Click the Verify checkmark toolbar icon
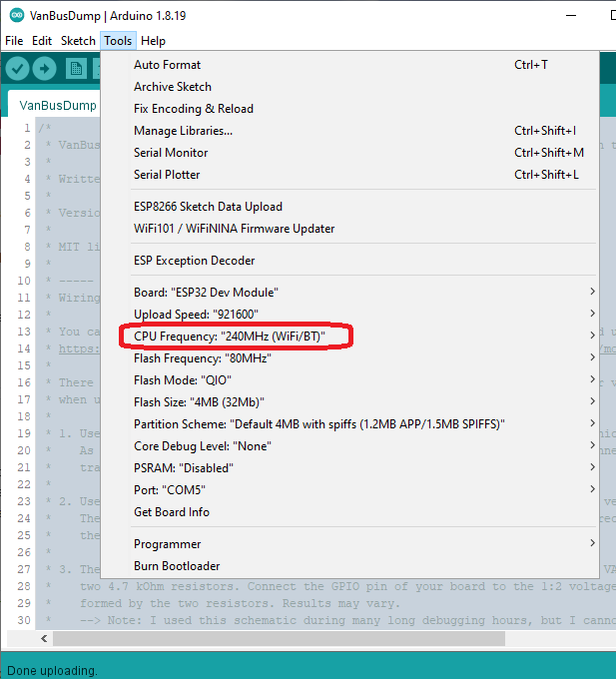616x679 pixels. pyautogui.click(x=17, y=69)
